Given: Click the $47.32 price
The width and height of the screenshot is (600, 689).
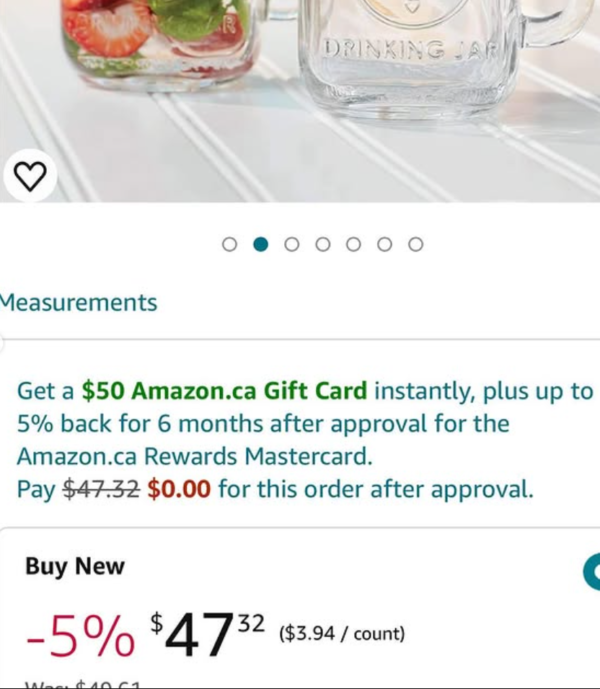Looking at the screenshot, I should pyautogui.click(x=207, y=635).
